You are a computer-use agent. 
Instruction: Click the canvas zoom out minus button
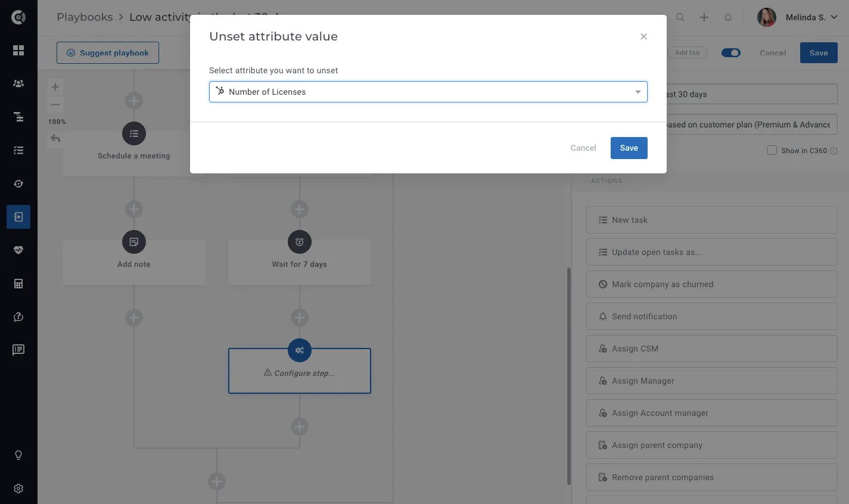point(55,104)
